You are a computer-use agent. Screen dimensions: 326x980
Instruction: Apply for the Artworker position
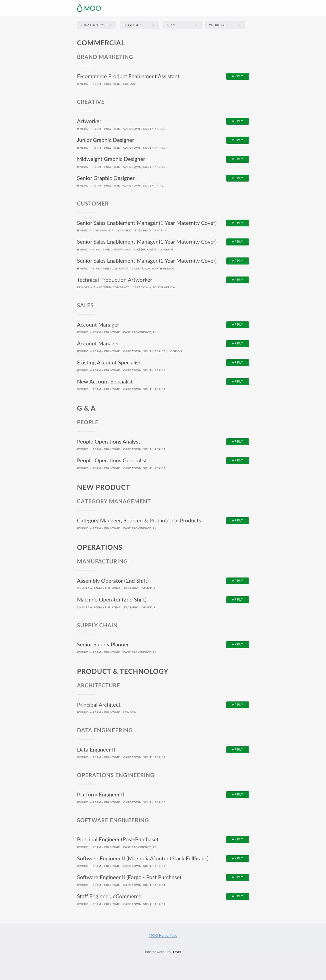(x=237, y=121)
